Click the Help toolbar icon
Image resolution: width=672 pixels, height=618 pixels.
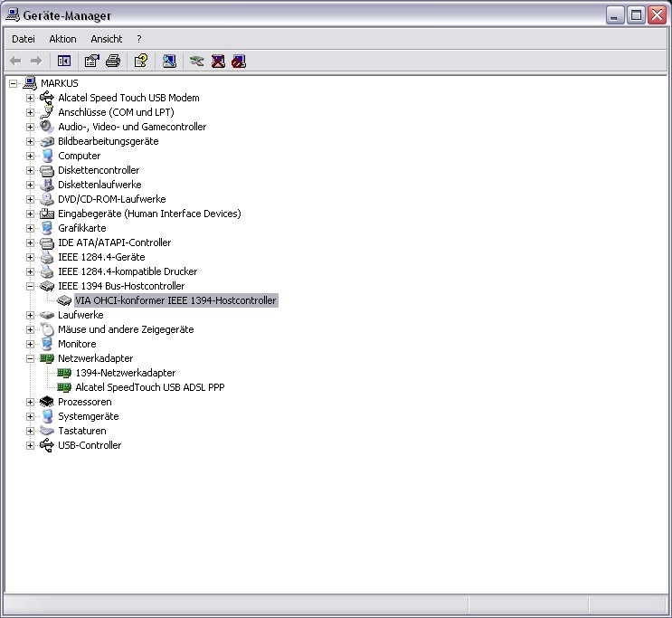pos(141,61)
